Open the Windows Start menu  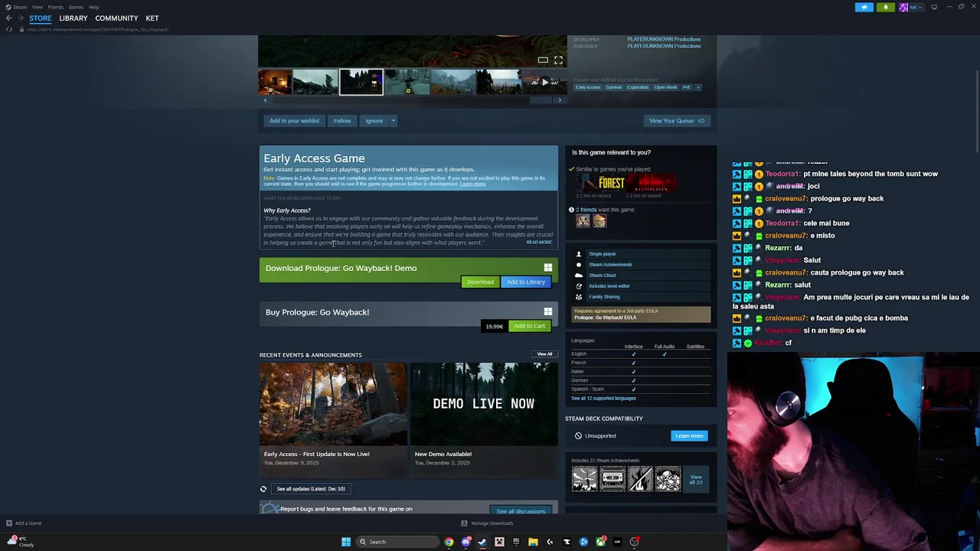tap(346, 542)
